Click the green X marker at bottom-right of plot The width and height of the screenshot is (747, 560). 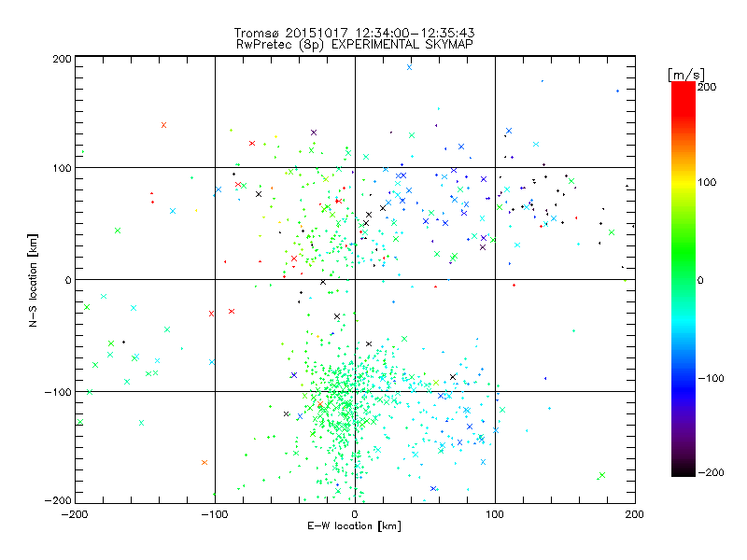tap(602, 475)
